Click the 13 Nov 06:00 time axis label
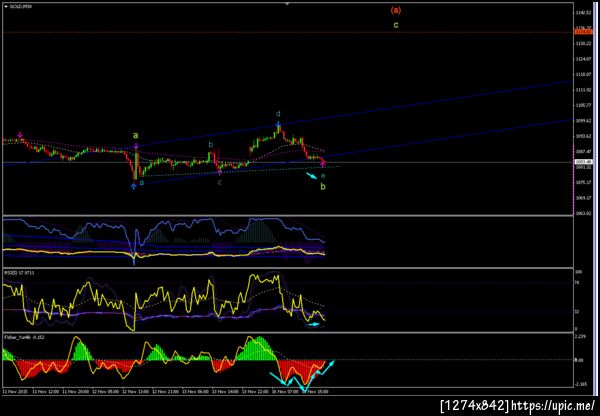This screenshot has height=416, width=600. 194,392
